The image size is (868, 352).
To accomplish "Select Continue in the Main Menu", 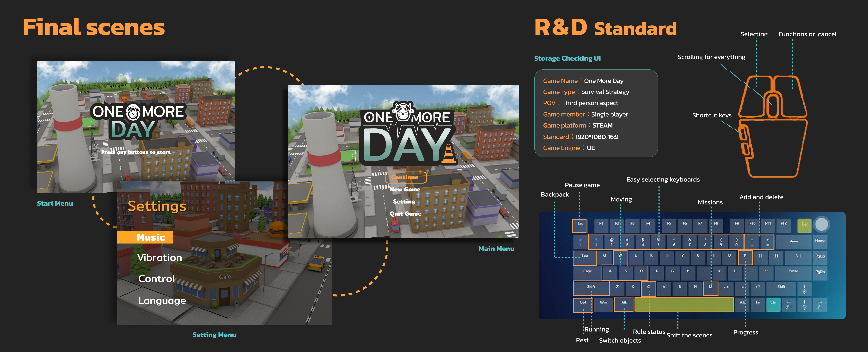I will pos(406,177).
